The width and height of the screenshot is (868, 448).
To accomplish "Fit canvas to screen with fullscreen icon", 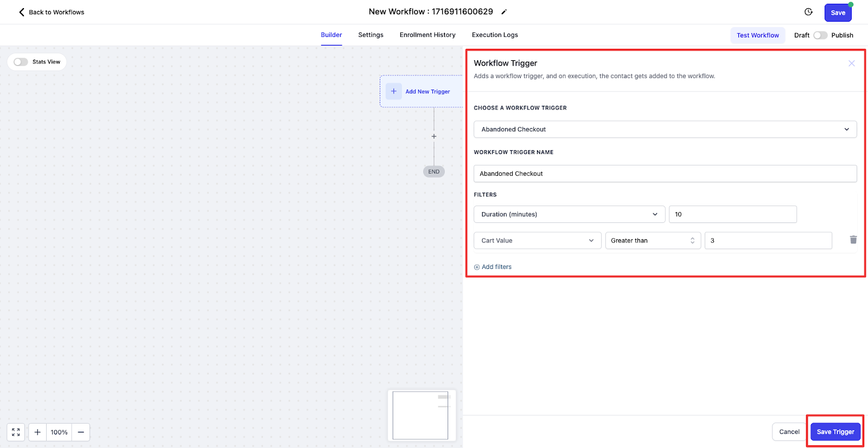I will pyautogui.click(x=16, y=432).
